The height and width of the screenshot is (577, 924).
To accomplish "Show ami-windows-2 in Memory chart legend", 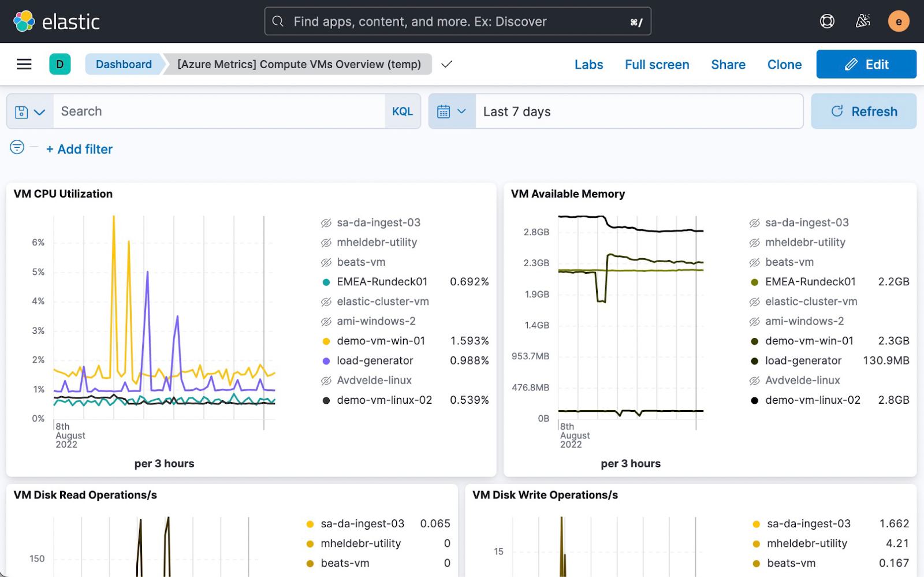I will (754, 321).
